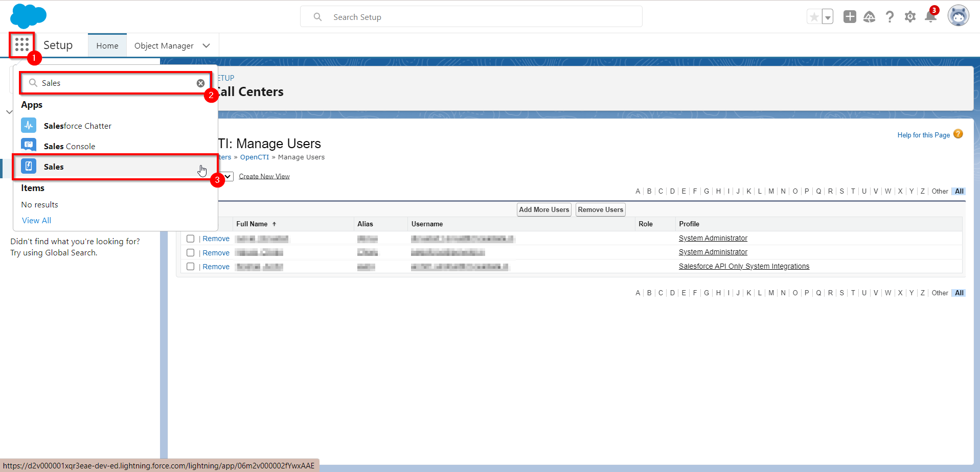Open second row System Administrator profile

(x=713, y=252)
